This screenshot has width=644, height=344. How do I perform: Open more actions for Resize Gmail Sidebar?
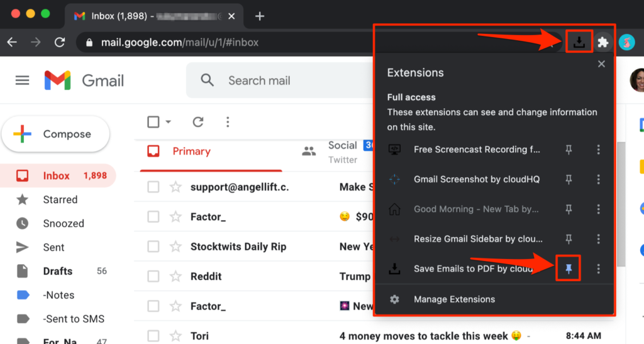599,239
